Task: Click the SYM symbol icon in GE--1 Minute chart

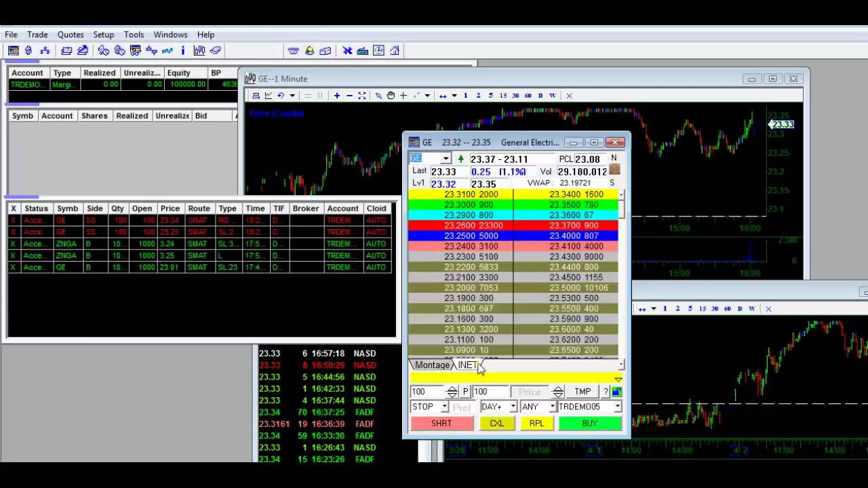Action: tap(256, 96)
